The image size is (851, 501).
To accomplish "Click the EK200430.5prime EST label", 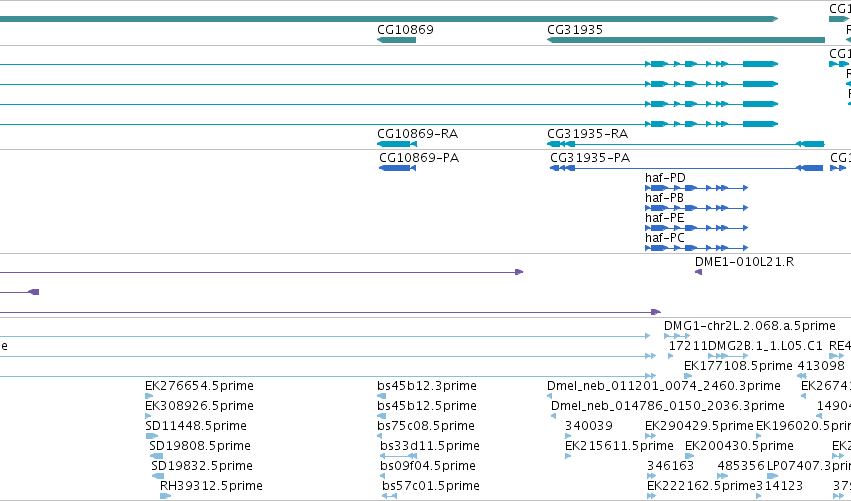I will point(739,446).
